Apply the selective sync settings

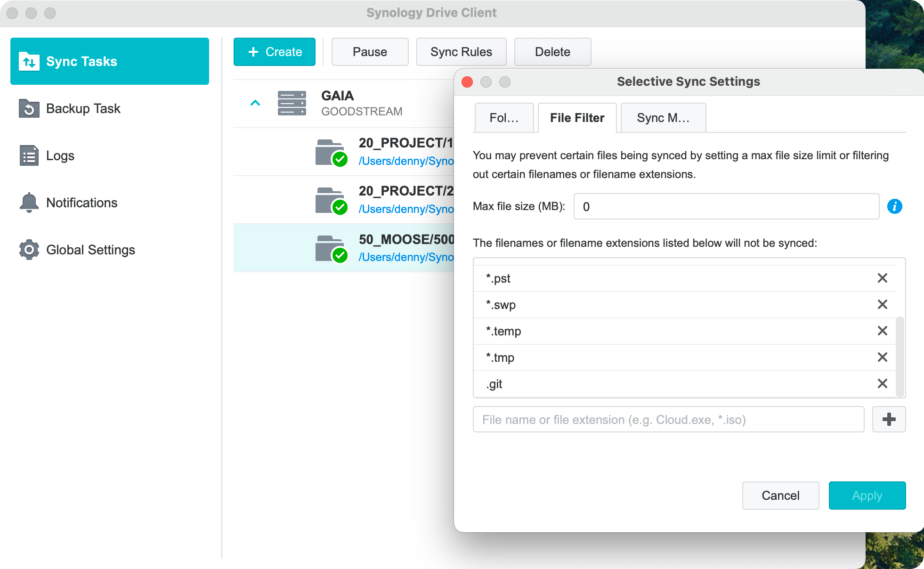(x=867, y=495)
